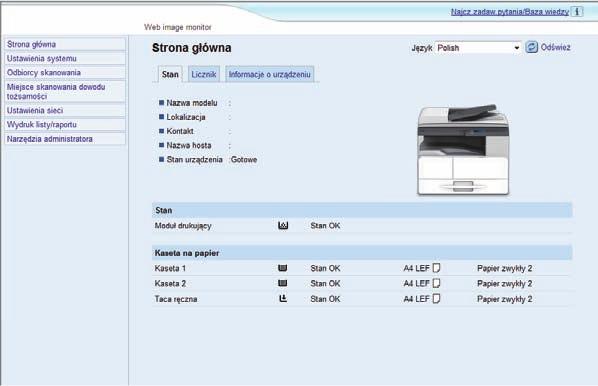
Task: Click the printer device image
Action: point(463,150)
